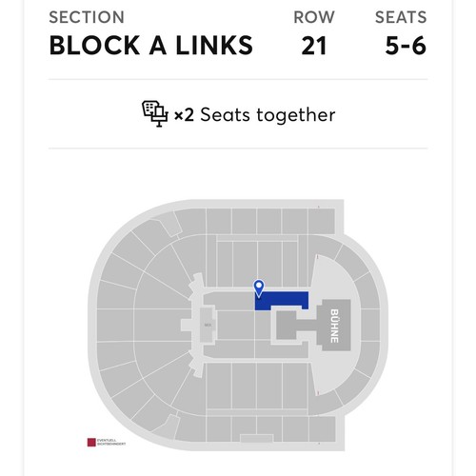The image size is (476, 476).
Task: Select the top-right corner upper tier block
Action: [322, 221]
